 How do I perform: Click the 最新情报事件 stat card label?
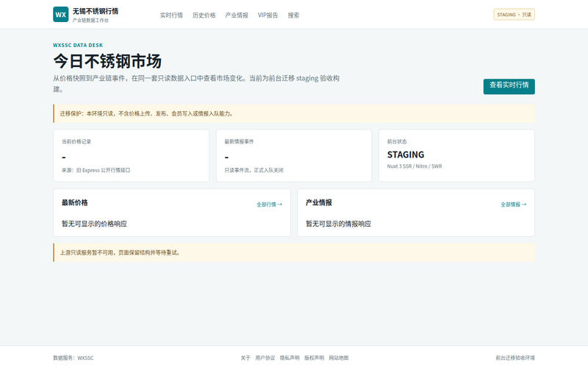[240, 141]
